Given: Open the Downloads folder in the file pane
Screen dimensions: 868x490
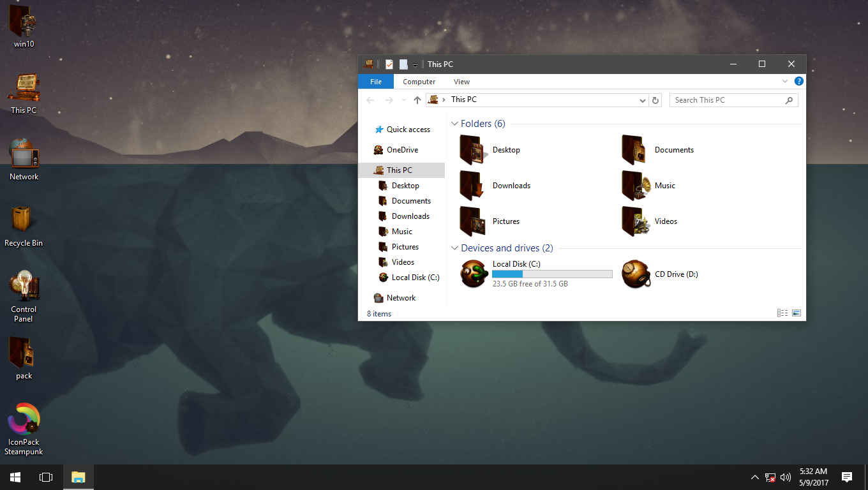Looking at the screenshot, I should (511, 185).
